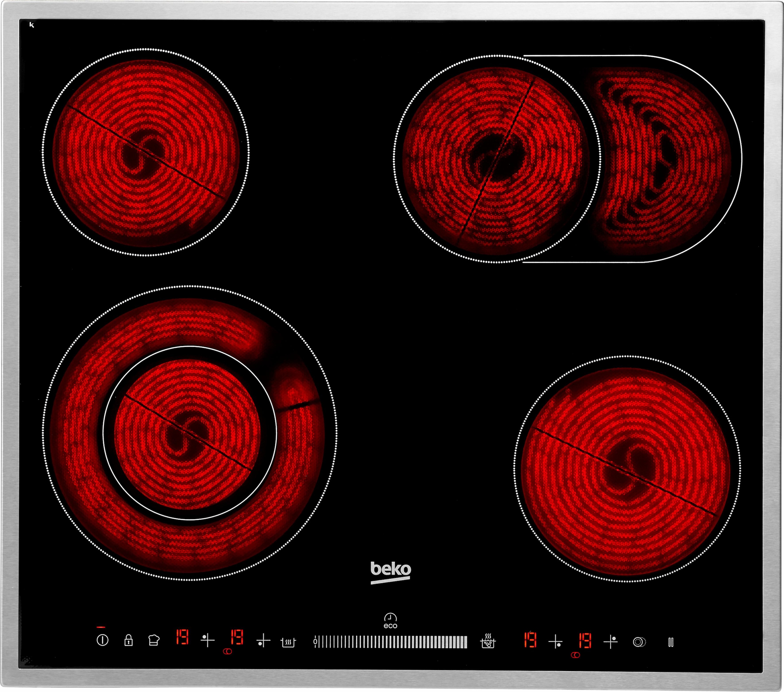The height and width of the screenshot is (692, 784).
Task: Turn on the keep-warm pot function
Action: click(288, 642)
